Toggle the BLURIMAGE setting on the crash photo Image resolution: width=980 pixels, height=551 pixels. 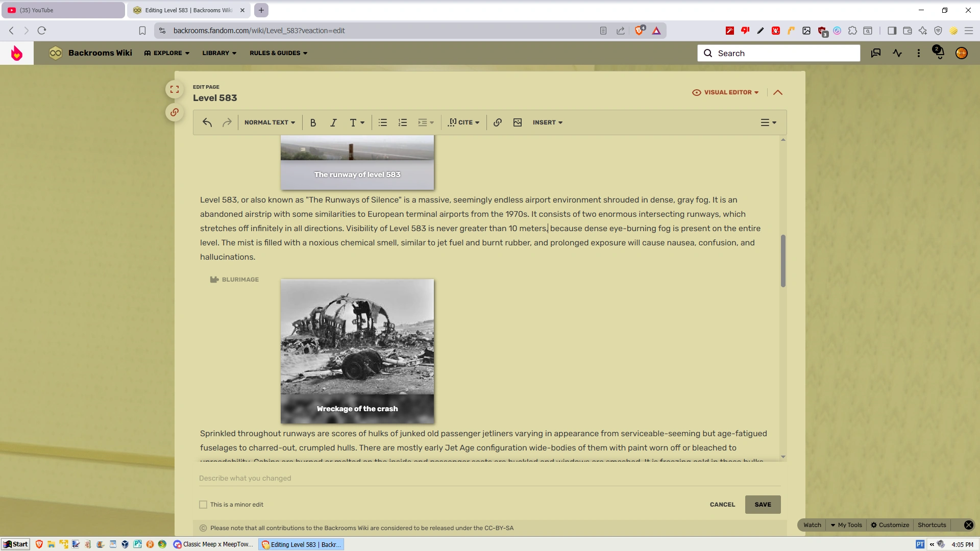234,279
